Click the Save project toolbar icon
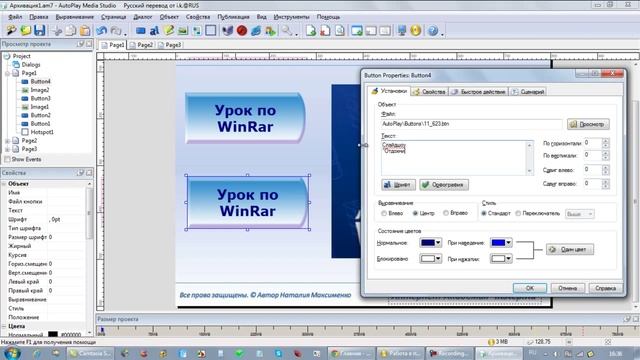Image resolution: width=640 pixels, height=360 pixels. tap(39, 31)
